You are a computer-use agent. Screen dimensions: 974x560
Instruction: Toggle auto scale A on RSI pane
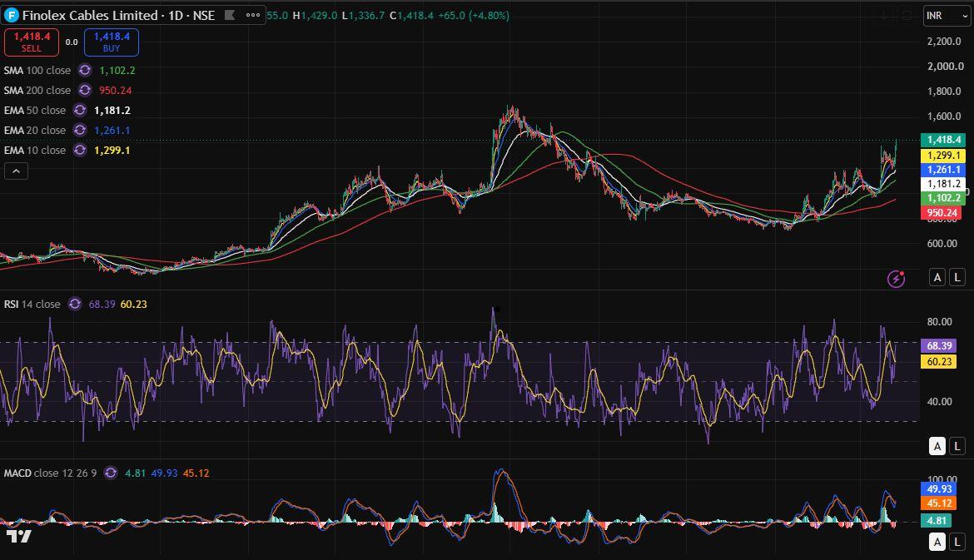pos(937,446)
